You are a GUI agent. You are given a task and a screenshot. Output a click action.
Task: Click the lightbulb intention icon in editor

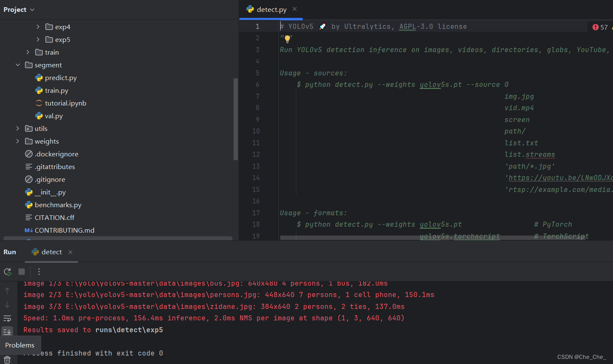[x=287, y=39]
